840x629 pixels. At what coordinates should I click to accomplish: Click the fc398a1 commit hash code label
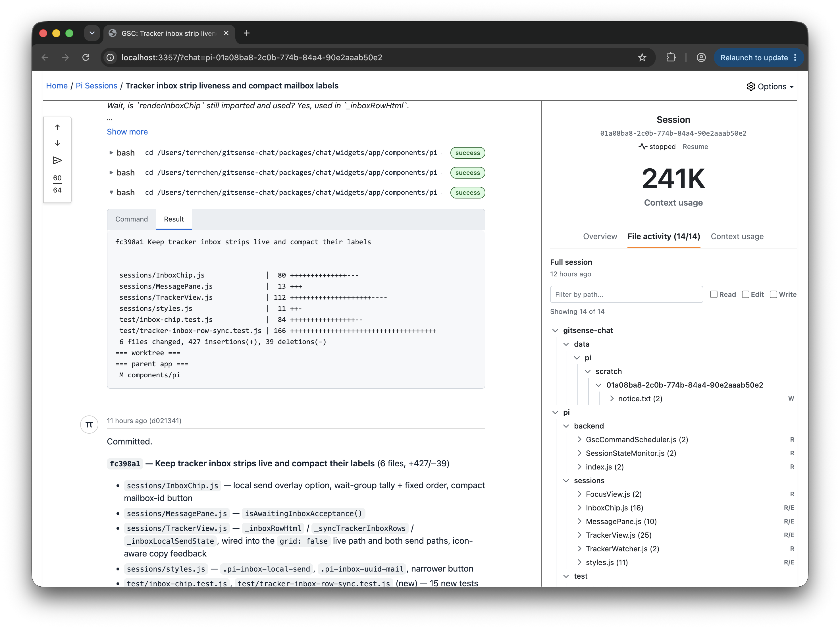[x=125, y=463]
